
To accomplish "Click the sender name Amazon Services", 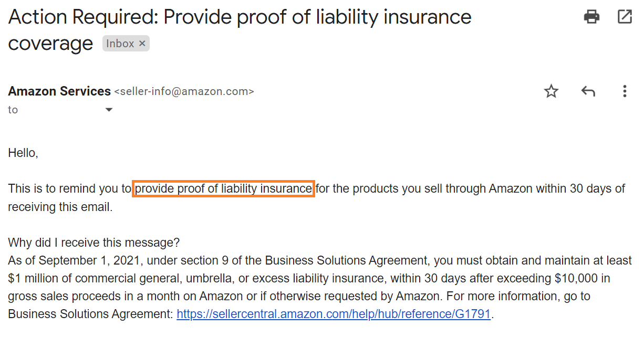I will [59, 91].
